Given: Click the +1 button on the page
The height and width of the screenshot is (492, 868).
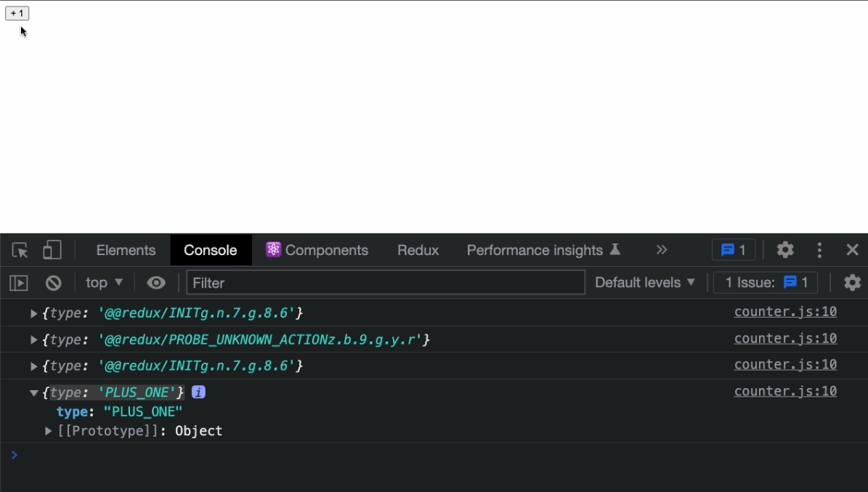Looking at the screenshot, I should [x=17, y=12].
